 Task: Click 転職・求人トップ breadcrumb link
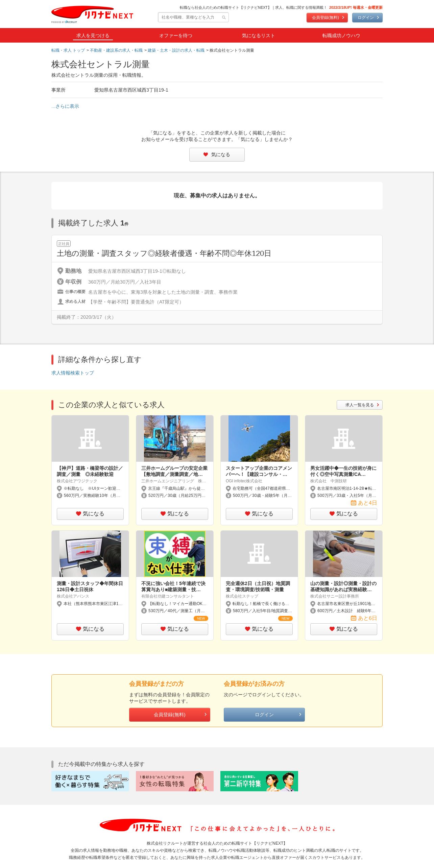click(x=68, y=50)
